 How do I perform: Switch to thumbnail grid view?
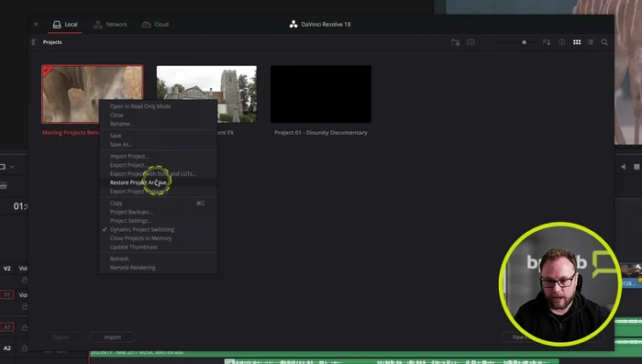(577, 42)
